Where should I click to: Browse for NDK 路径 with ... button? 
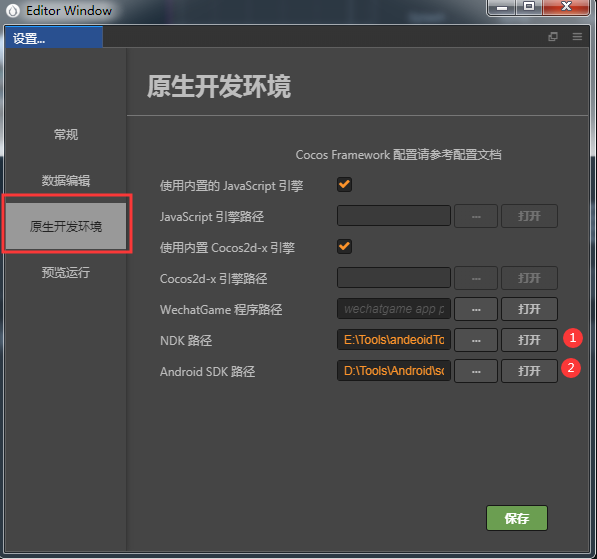click(476, 340)
